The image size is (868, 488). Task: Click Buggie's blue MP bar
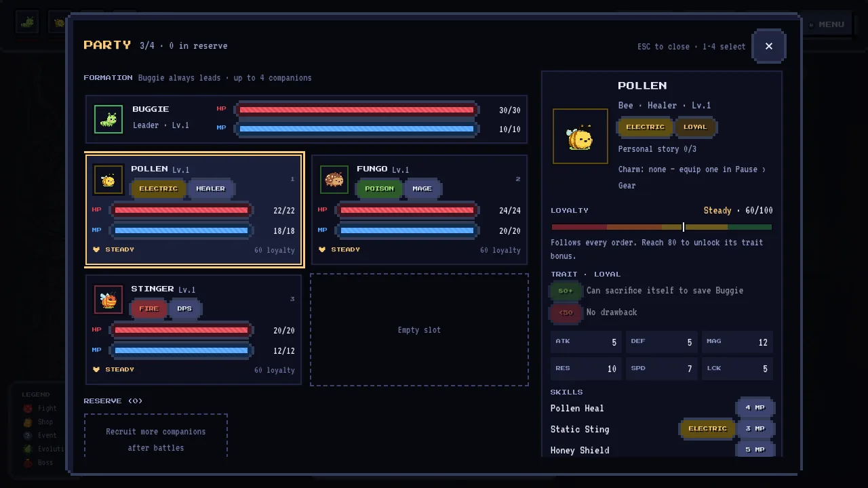356,129
